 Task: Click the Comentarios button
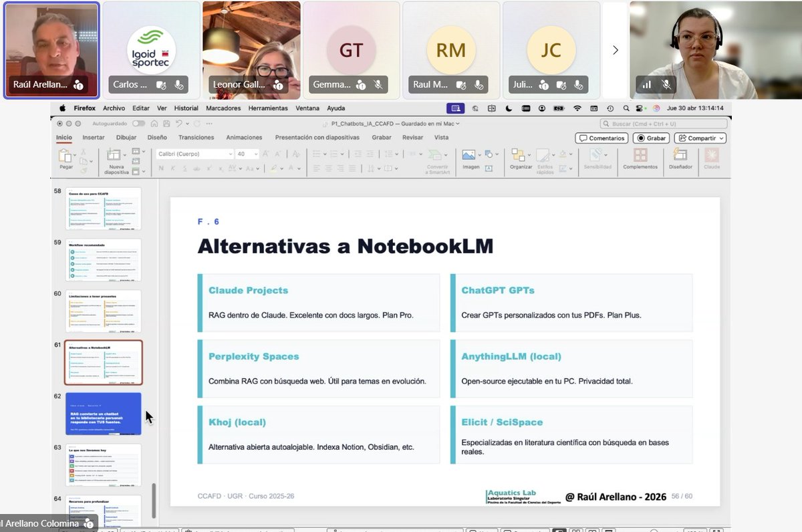(x=601, y=138)
